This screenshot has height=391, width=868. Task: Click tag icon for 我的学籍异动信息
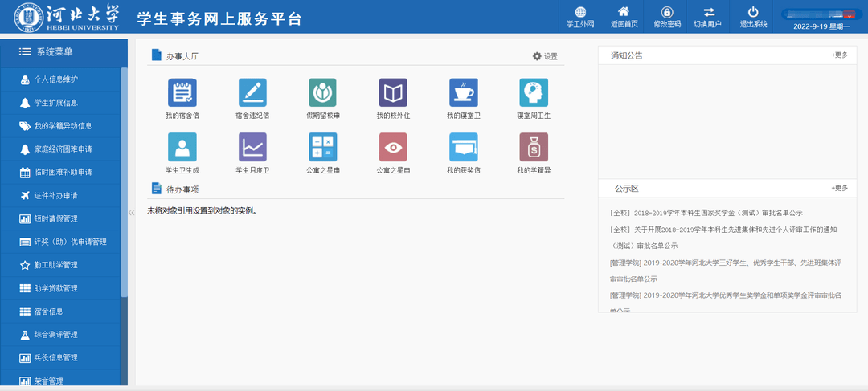pos(25,125)
